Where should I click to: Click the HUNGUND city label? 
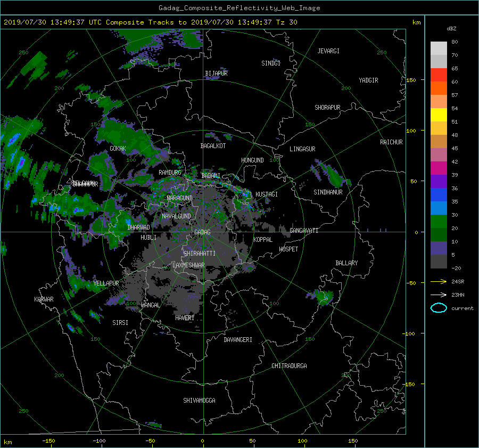(x=252, y=160)
